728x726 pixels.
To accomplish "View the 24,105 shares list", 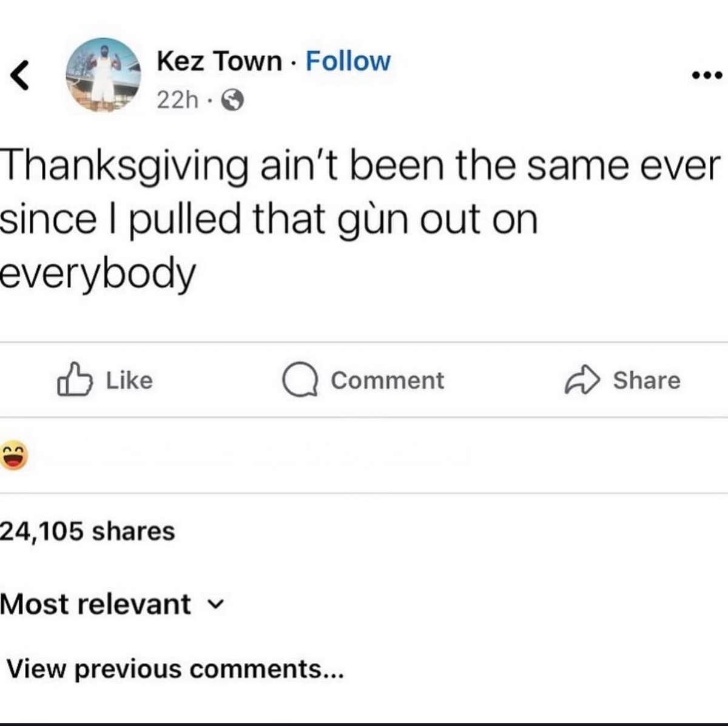I will [x=87, y=531].
